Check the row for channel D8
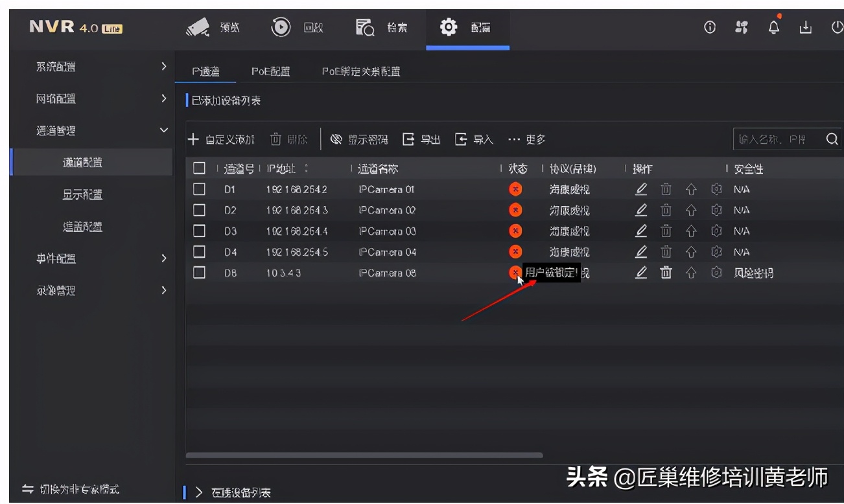Viewport: 844px width, 504px height. pyautogui.click(x=200, y=273)
